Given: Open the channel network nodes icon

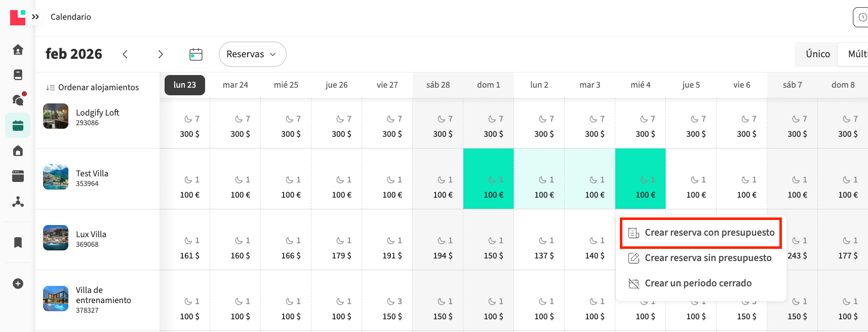Looking at the screenshot, I should pos(18,202).
